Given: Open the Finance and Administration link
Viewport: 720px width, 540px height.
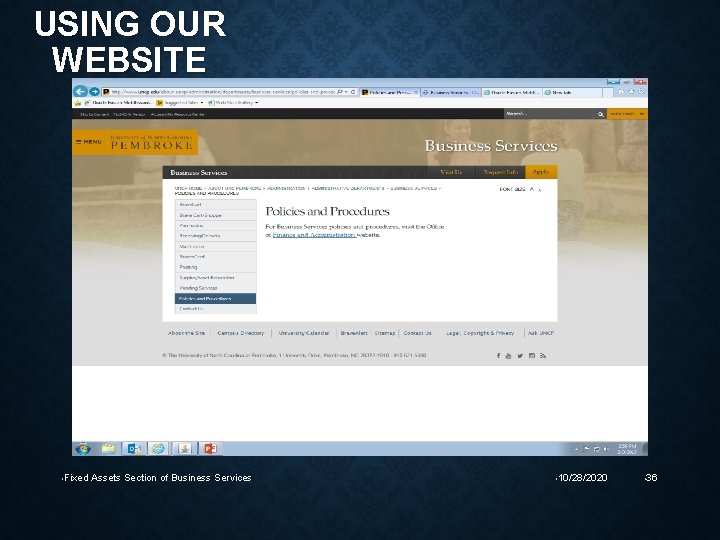Looking at the screenshot, I should [x=314, y=235].
